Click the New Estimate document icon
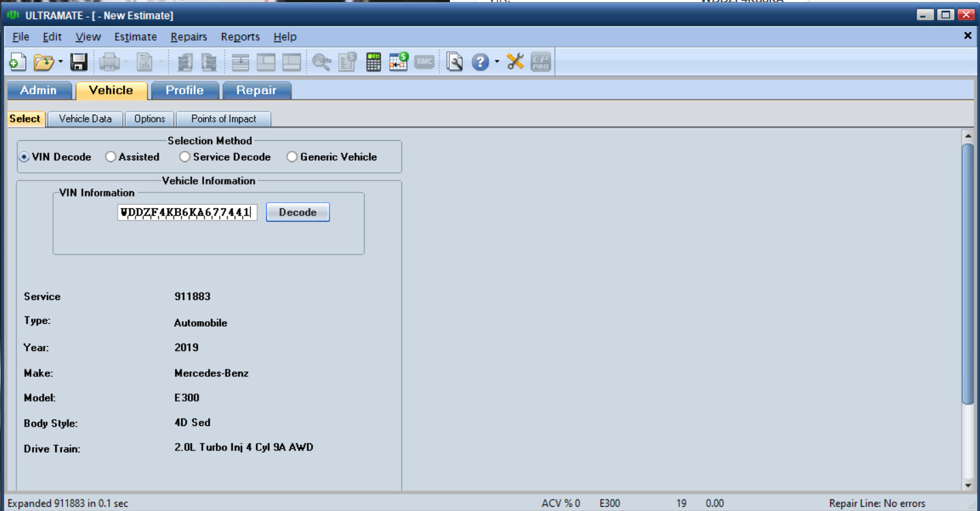The height and width of the screenshot is (511, 980). tap(17, 63)
